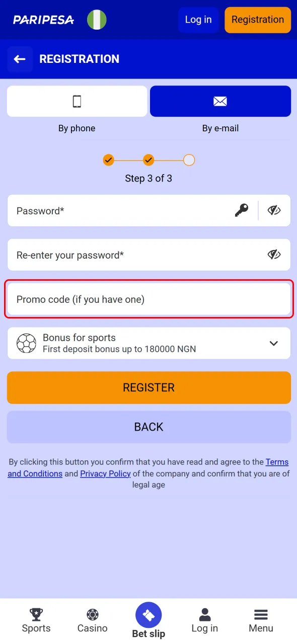The width and height of the screenshot is (297, 644).
Task: Select the envelope icon for e-mail registration
Action: point(220,101)
